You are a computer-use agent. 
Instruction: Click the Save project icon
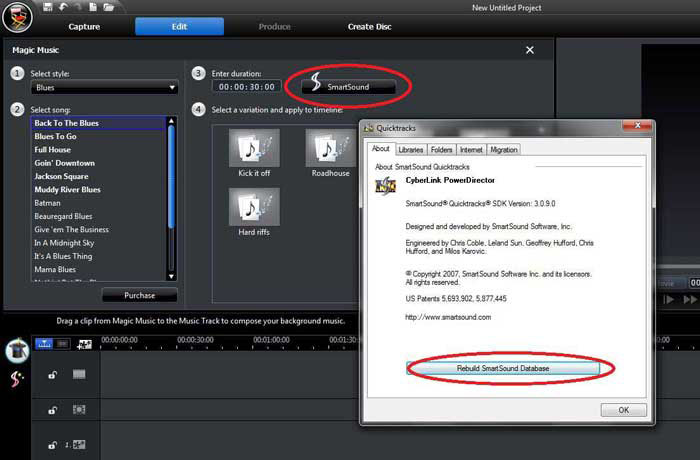pos(48,6)
